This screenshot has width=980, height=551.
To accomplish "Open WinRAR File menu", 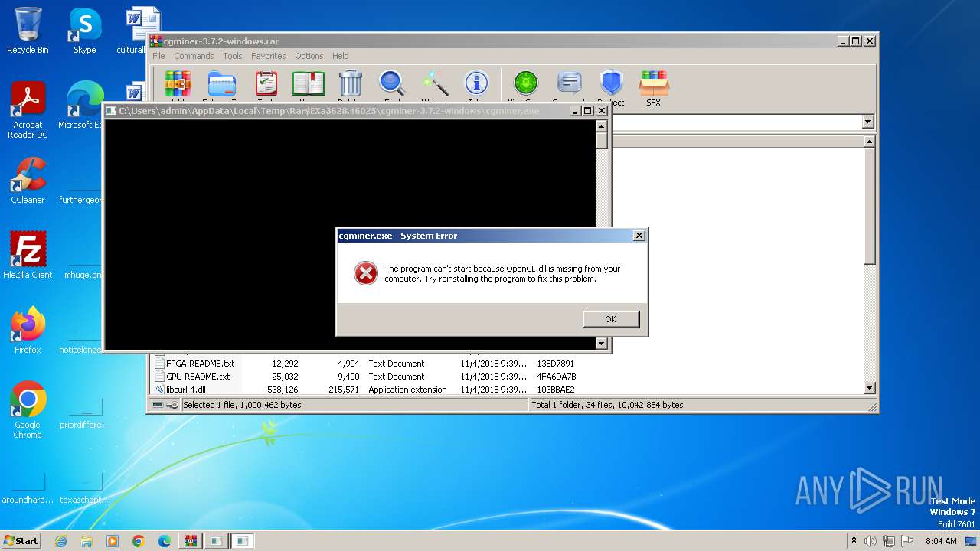I will click(158, 56).
